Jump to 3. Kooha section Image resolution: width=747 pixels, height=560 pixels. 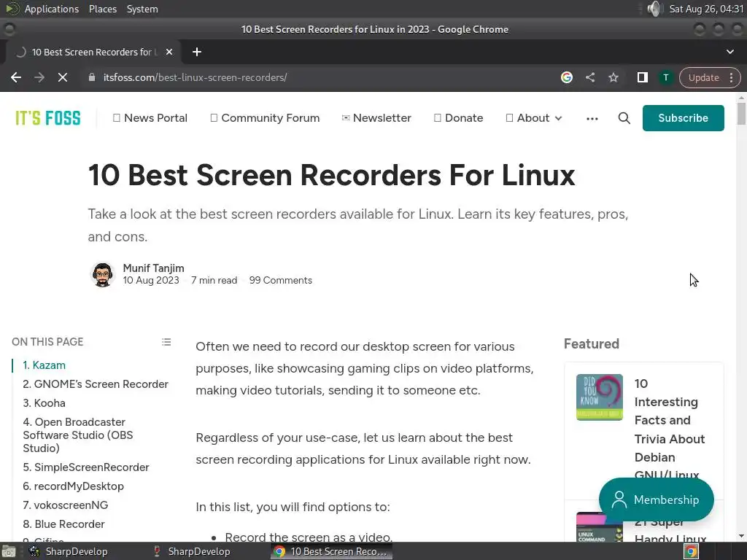[x=44, y=403]
